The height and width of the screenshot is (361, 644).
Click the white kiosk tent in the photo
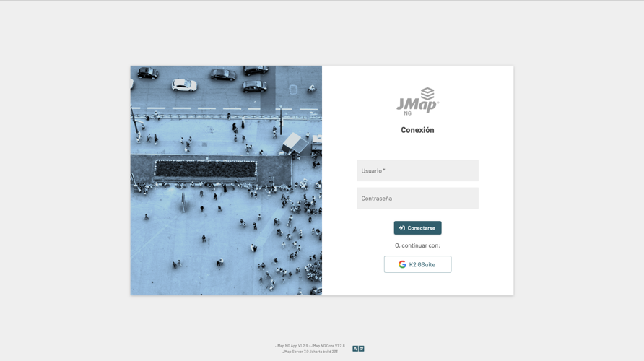point(295,144)
